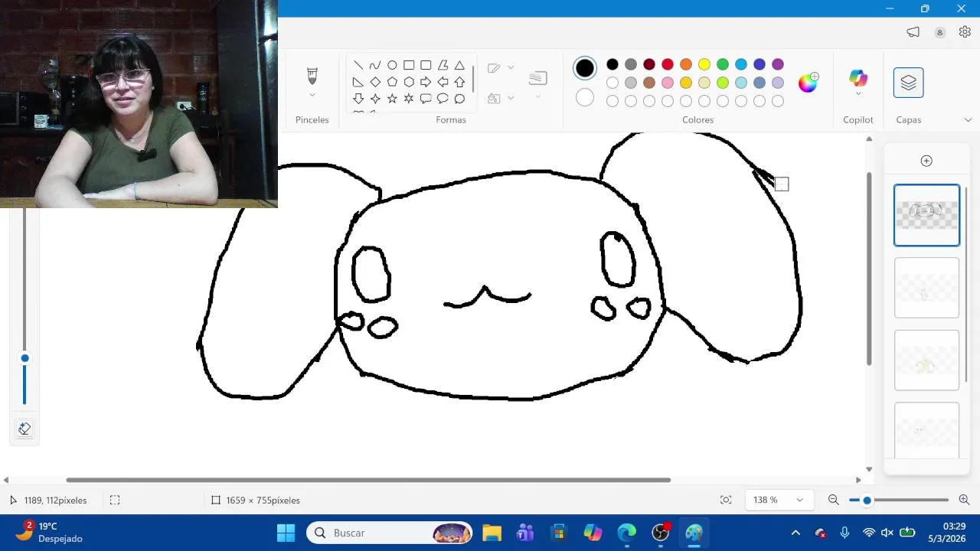Click the volume muted tray icon

point(887,533)
